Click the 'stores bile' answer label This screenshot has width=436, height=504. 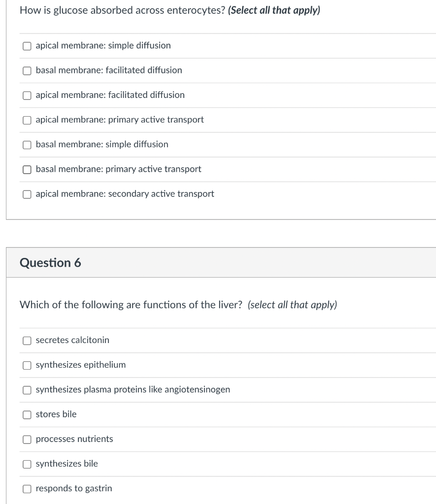pos(56,414)
